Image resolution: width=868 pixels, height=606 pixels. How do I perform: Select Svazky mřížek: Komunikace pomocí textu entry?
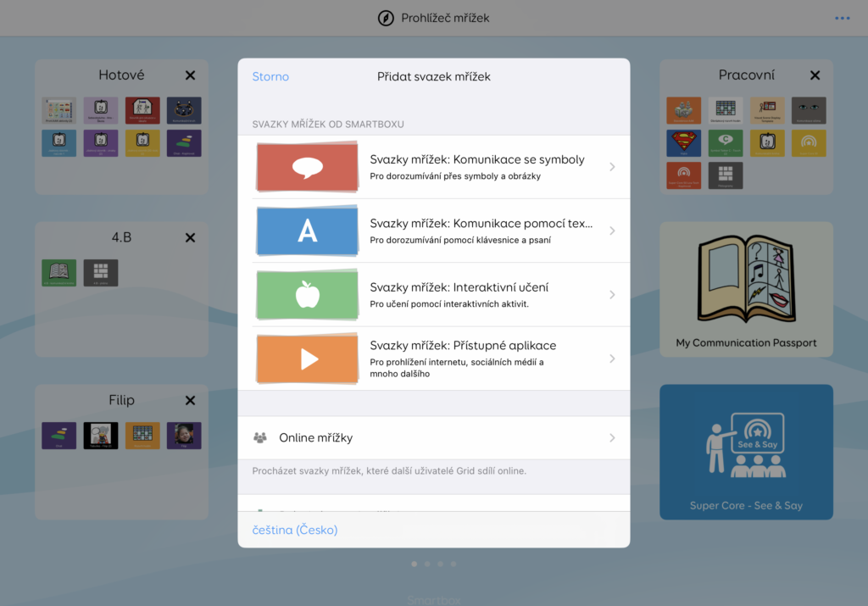481,225
